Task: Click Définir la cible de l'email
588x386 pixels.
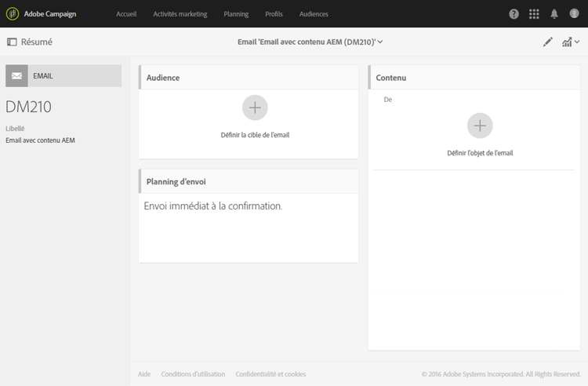Action: tap(255, 135)
